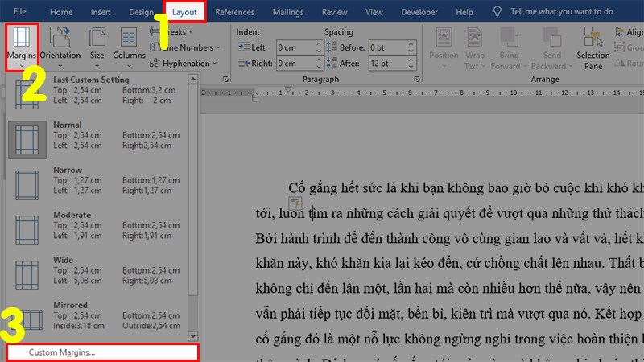Viewport: 644px width, 362px height.
Task: Open the Margins dropdown button
Action: 22,47
